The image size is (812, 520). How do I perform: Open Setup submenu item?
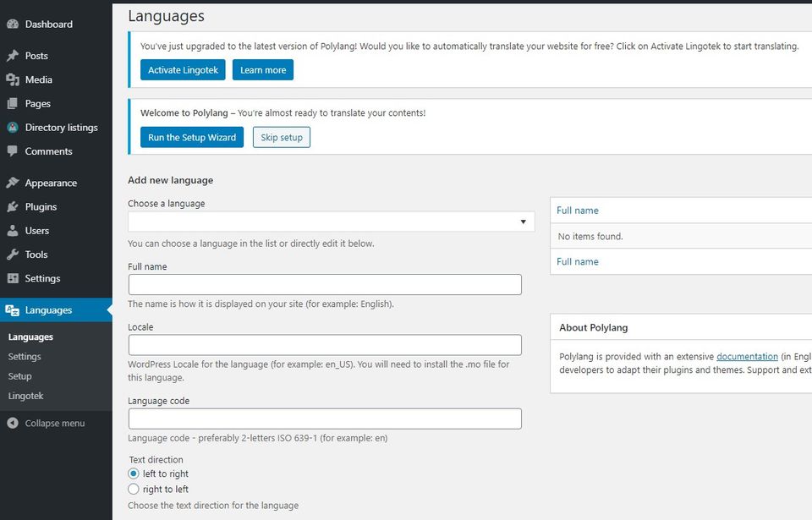tap(19, 376)
